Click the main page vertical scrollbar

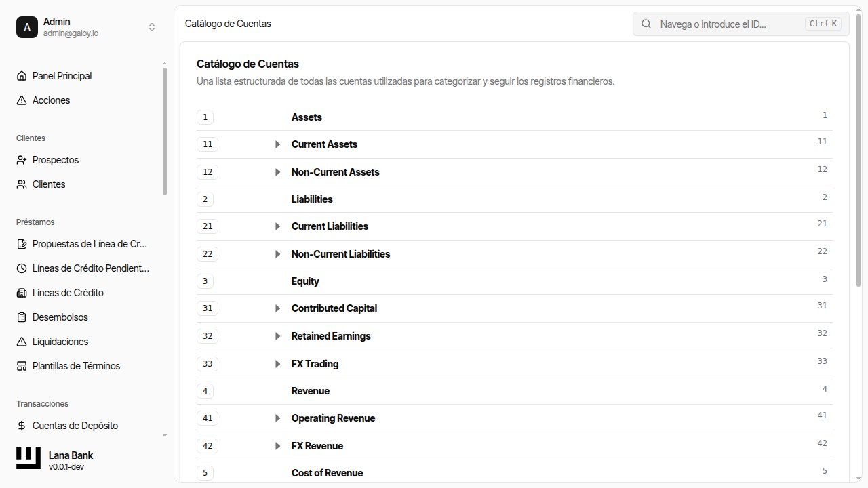pyautogui.click(x=859, y=149)
